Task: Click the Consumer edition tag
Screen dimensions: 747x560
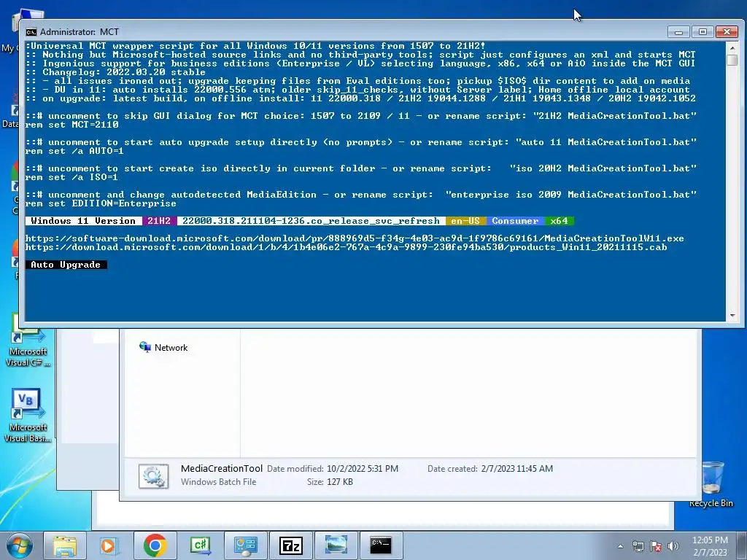Action: [x=515, y=221]
